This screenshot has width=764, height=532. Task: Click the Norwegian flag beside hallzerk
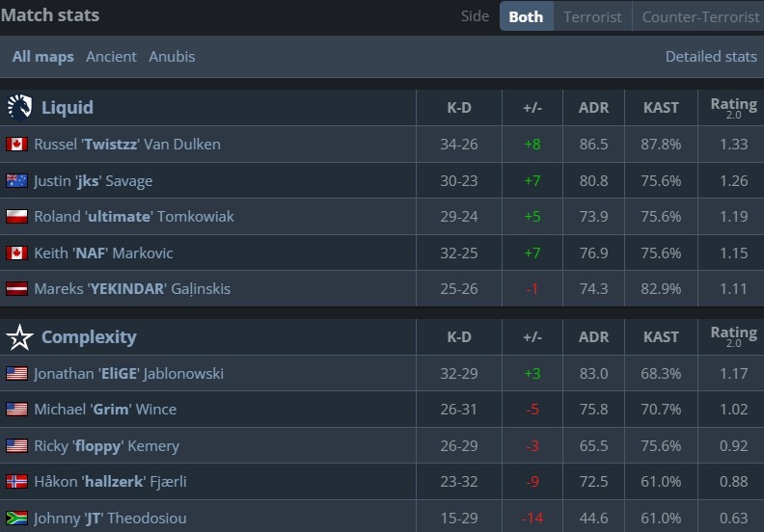coord(16,482)
